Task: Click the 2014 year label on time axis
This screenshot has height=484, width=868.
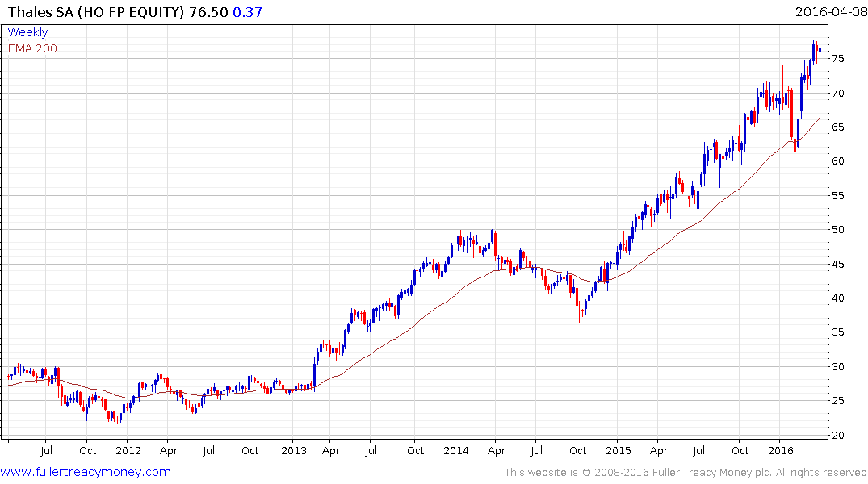Action: [456, 450]
